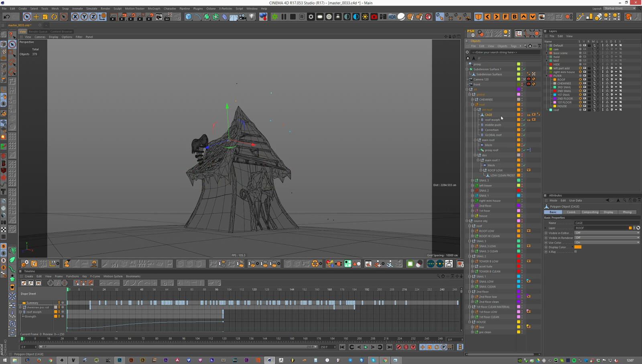Click orange F front view button
The height and width of the screenshot is (364, 642).
point(506,17)
